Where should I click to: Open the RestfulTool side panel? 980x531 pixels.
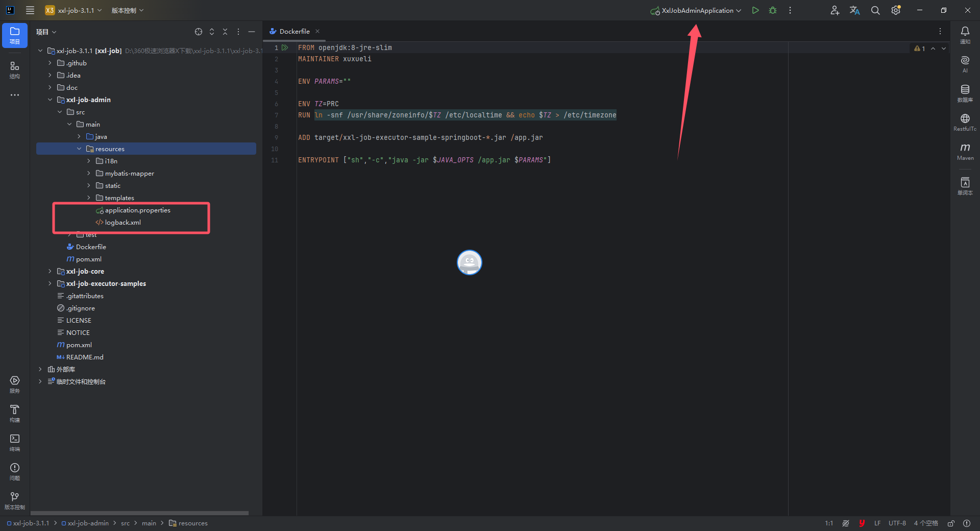(x=965, y=122)
